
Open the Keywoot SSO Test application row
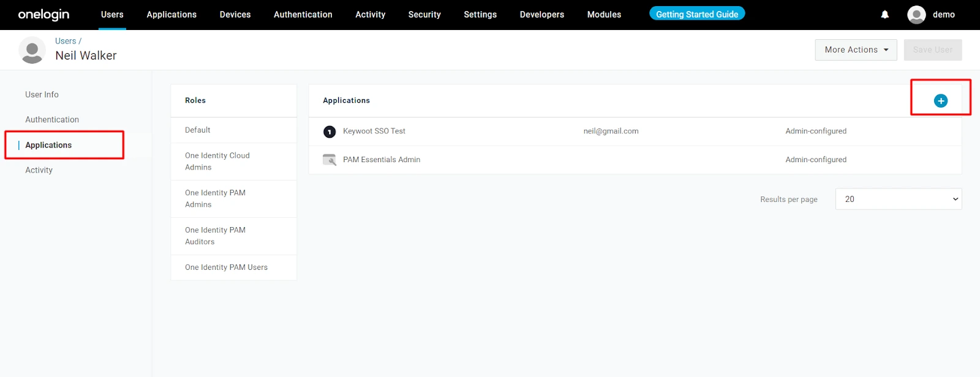[x=635, y=132]
